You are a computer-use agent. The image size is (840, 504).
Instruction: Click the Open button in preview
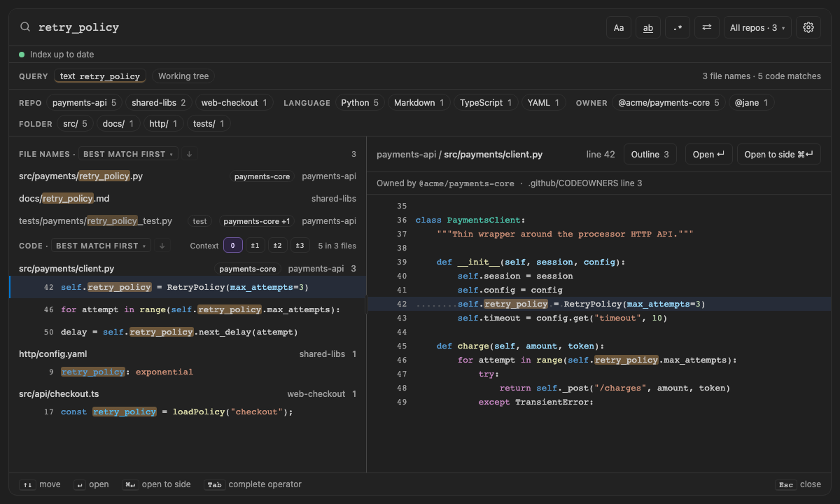point(708,154)
